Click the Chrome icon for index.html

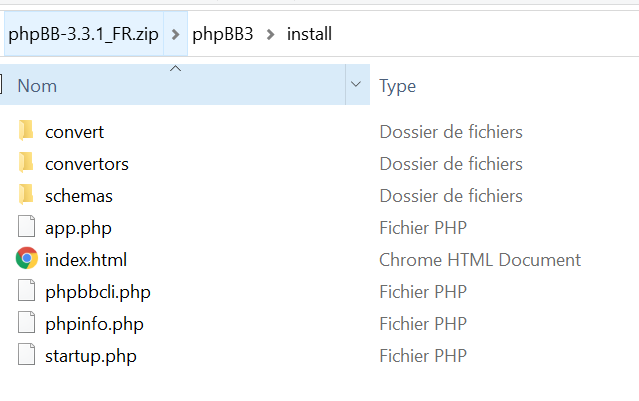click(x=27, y=258)
